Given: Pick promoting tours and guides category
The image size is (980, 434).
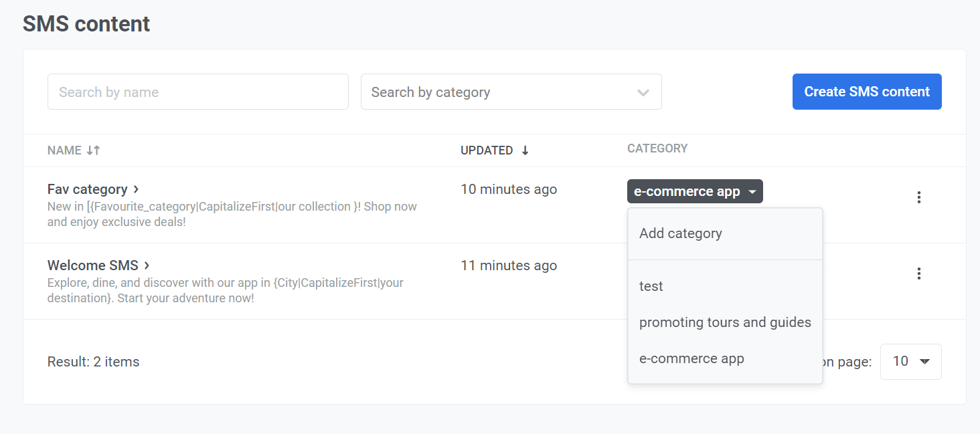Looking at the screenshot, I should 725,322.
